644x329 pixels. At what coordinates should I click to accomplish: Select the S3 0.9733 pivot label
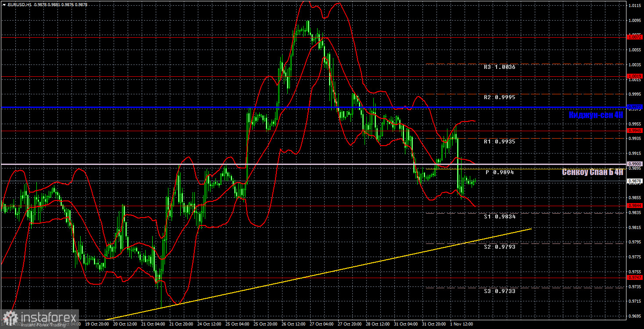click(500, 291)
